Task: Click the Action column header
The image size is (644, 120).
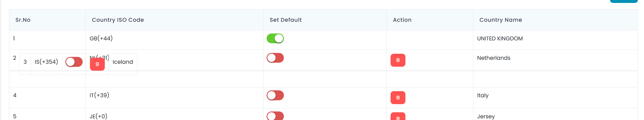Action: coord(402,20)
